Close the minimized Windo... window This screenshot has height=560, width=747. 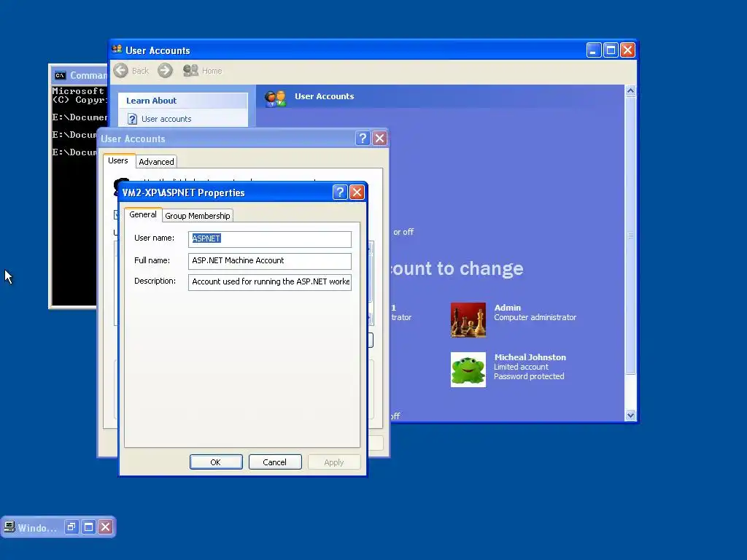point(106,527)
